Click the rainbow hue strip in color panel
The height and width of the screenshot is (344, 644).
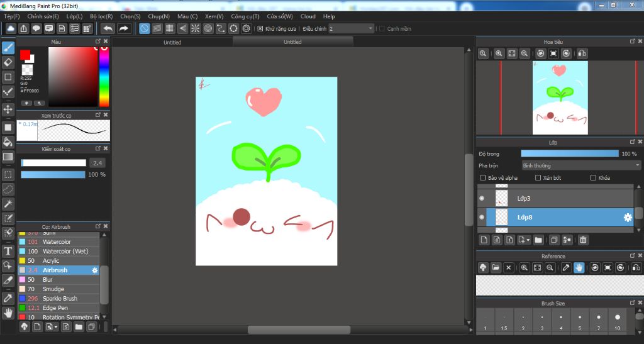click(x=104, y=77)
